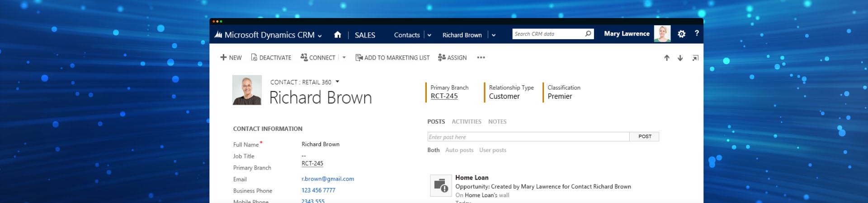Click into the Enter post here field
868x203 pixels.
(x=528, y=137)
